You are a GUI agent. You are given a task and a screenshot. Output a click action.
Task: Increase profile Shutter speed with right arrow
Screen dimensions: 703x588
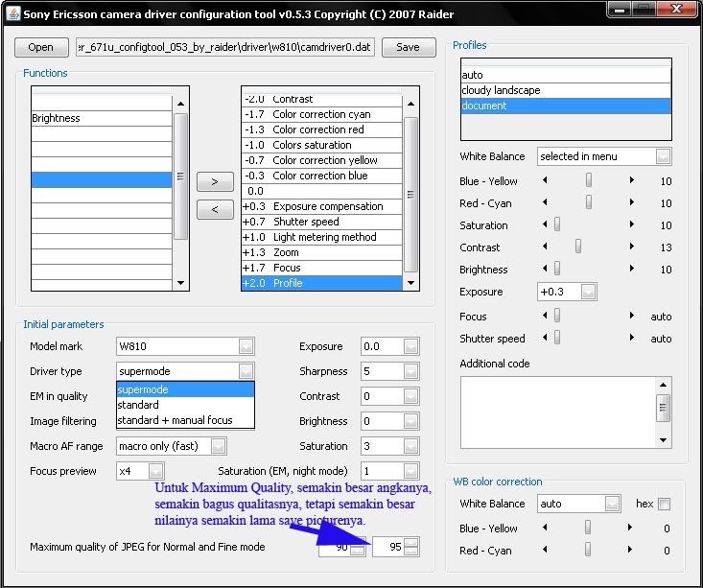coord(632,338)
